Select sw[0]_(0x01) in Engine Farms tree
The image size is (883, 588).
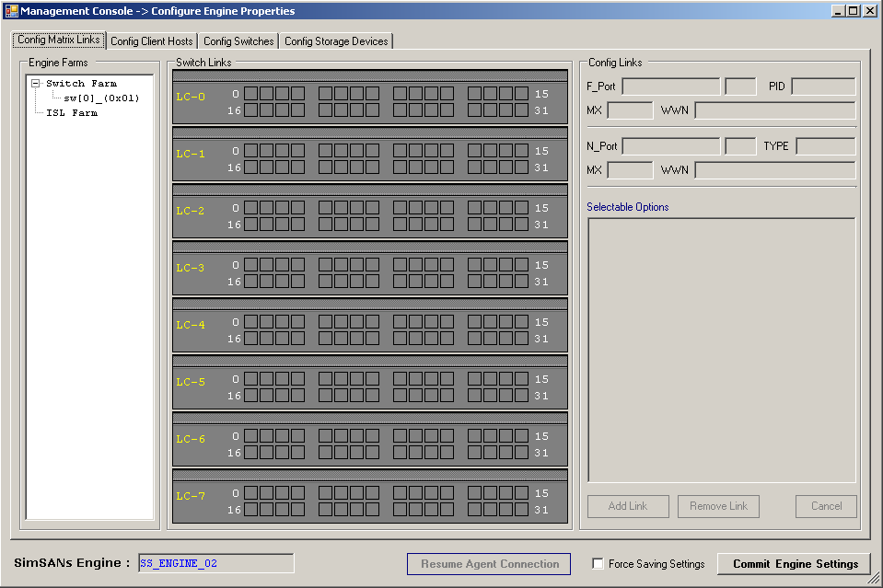(100, 98)
